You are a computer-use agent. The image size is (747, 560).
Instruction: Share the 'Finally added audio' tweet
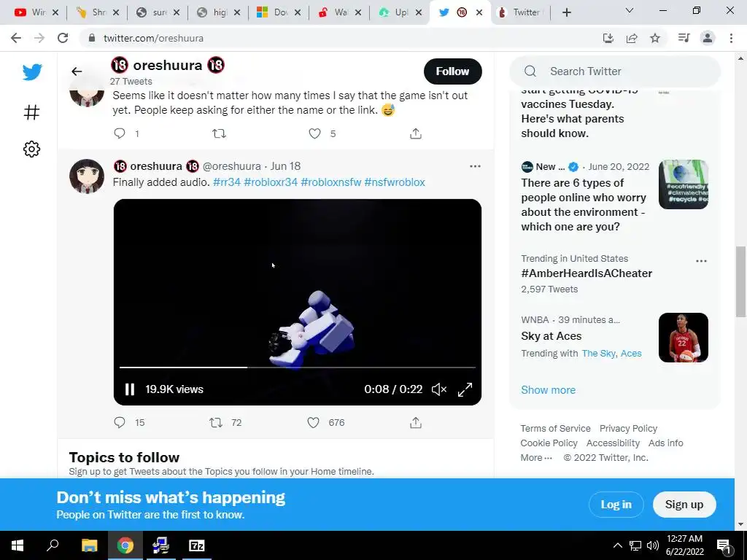(415, 422)
